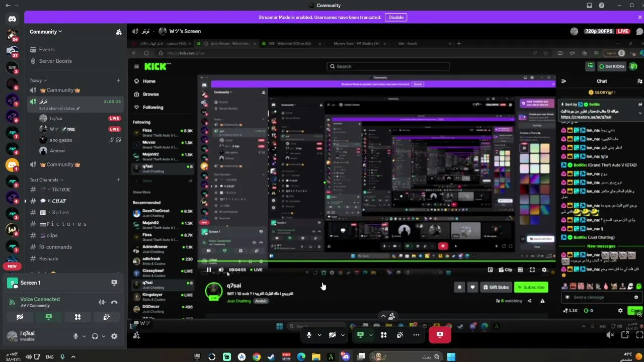The image size is (644, 362).
Task: Click Set a channel status
Action: [59, 109]
